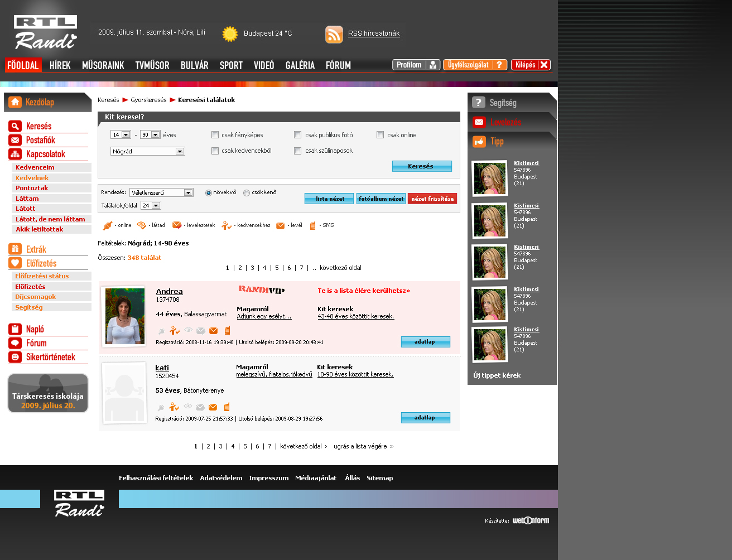Click the RSS feed icon
Viewport: 732px width, 560px height.
pos(334,35)
